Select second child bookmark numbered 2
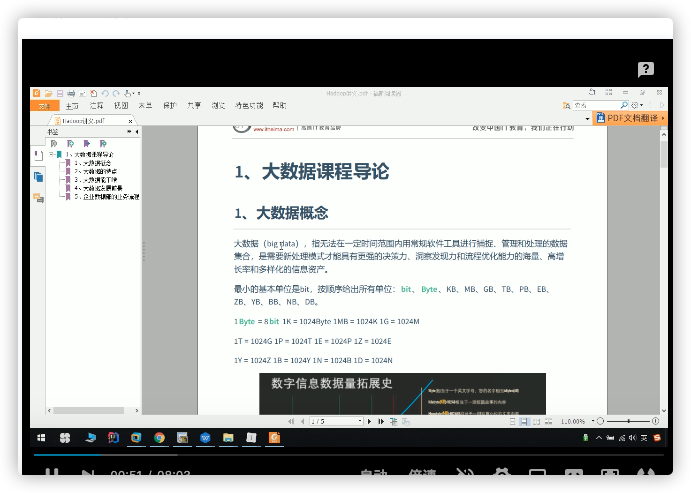 [96, 171]
